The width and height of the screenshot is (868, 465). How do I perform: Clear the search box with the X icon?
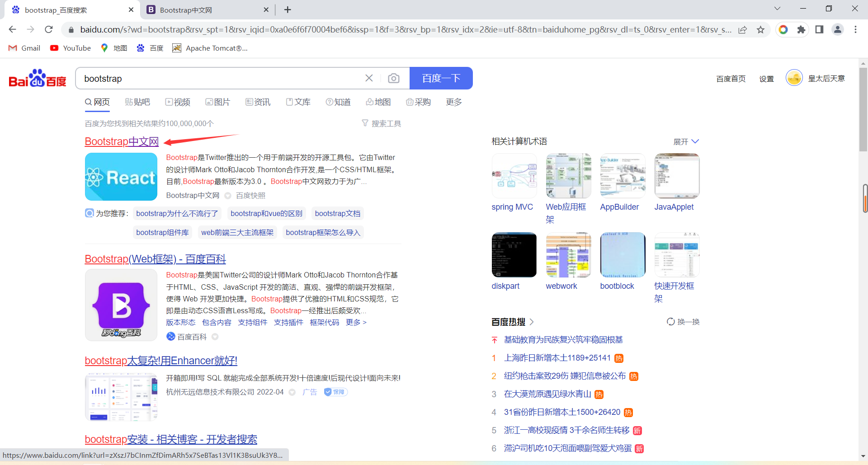tap(369, 78)
